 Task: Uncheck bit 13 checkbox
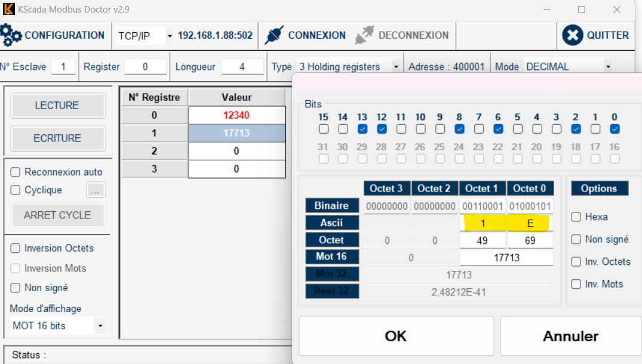tap(363, 129)
